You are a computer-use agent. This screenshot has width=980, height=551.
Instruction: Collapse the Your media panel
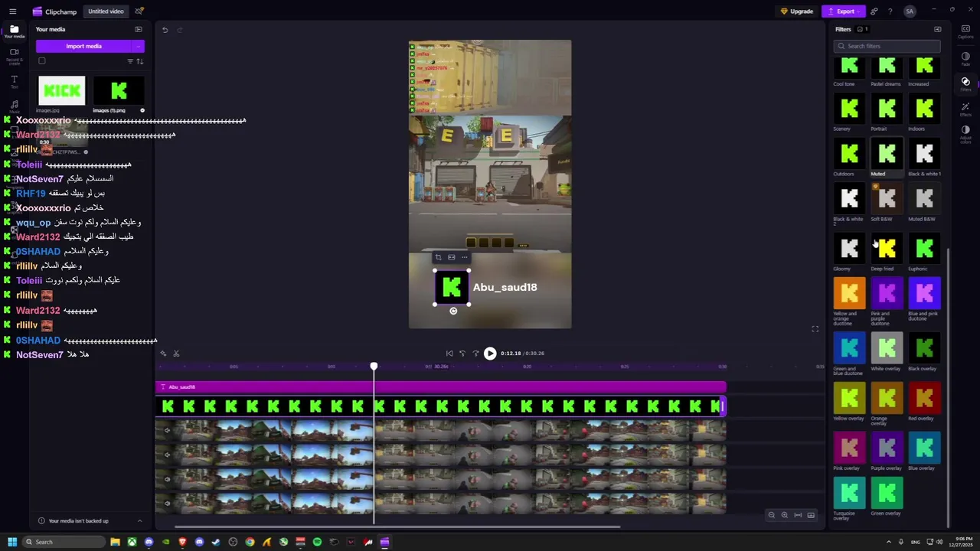coord(139,29)
